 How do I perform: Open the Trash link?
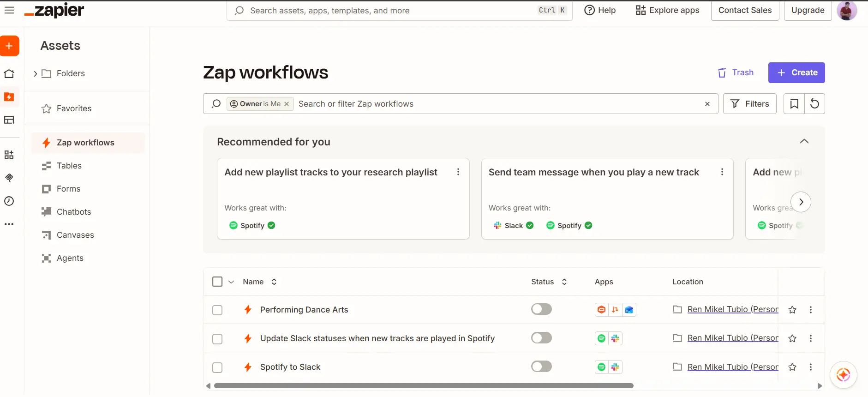coord(736,72)
